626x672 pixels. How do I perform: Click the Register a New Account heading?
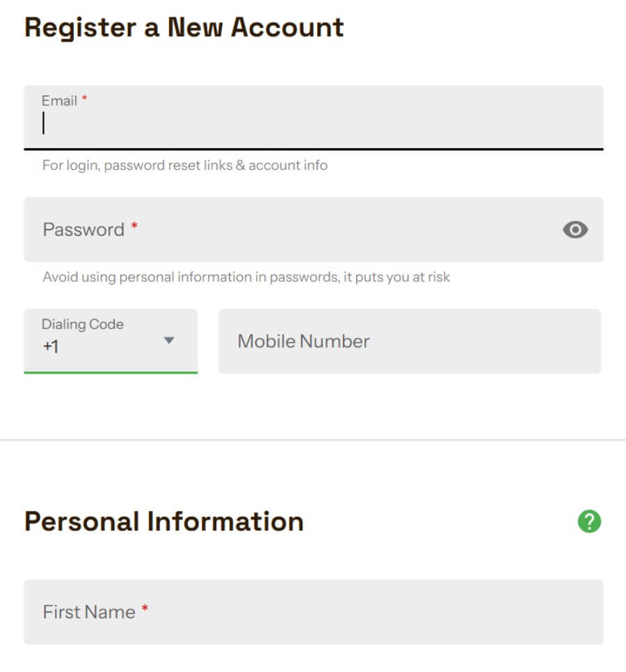184,27
